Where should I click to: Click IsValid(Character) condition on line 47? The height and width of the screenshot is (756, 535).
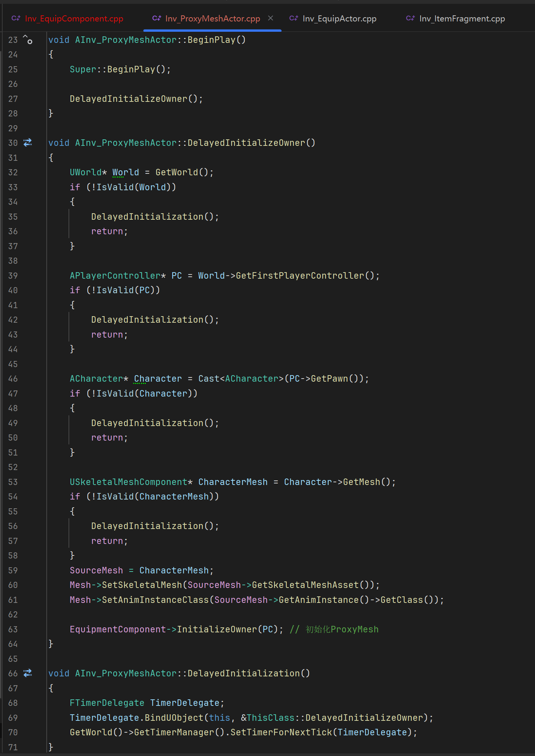click(x=144, y=394)
